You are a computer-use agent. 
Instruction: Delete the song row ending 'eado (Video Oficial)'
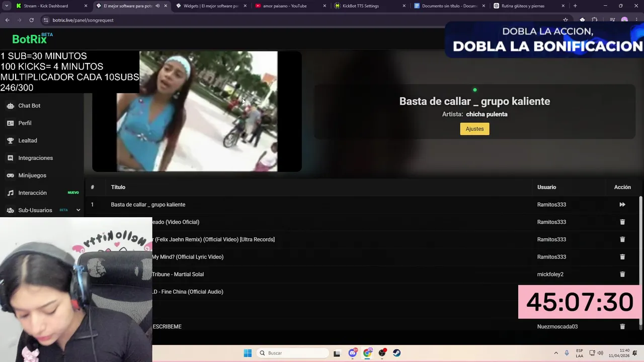pos(622,222)
